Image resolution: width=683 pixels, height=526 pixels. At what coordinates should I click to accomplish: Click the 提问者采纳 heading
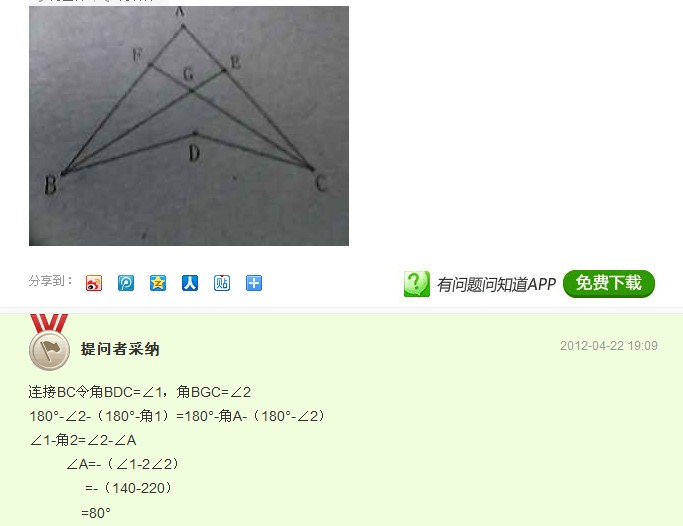(120, 349)
